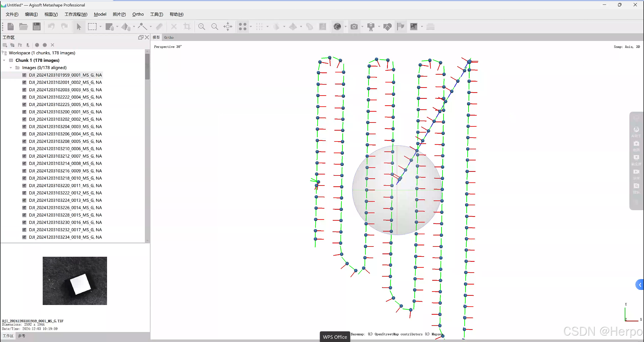The image size is (644, 342).
Task: Collapse the Images folder tree node
Action: 11,68
